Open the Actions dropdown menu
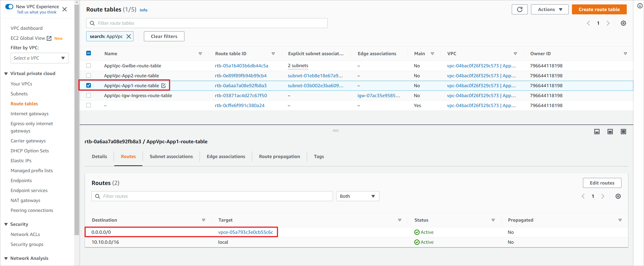The width and height of the screenshot is (644, 266). [550, 9]
